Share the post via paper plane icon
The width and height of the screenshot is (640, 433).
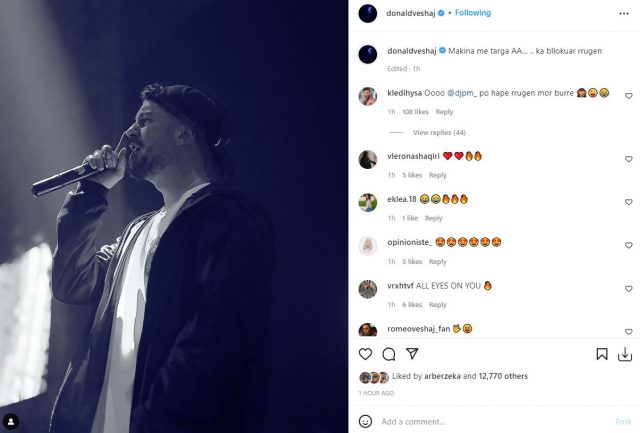pyautogui.click(x=412, y=354)
